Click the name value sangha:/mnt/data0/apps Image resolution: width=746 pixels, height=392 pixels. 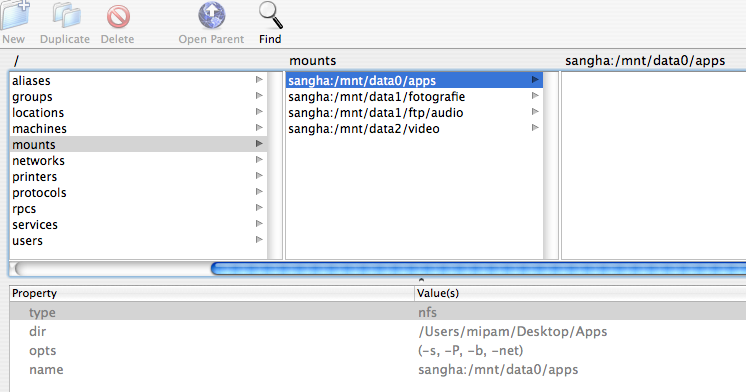[x=498, y=370]
